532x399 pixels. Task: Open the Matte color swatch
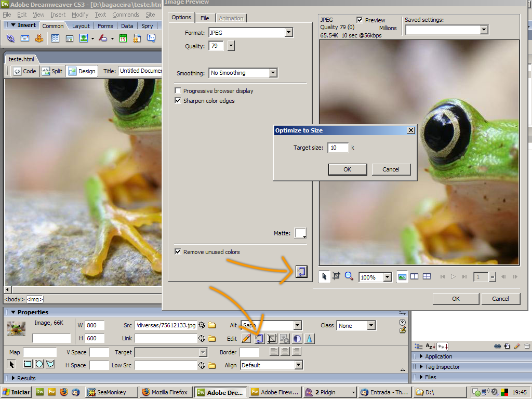[300, 233]
